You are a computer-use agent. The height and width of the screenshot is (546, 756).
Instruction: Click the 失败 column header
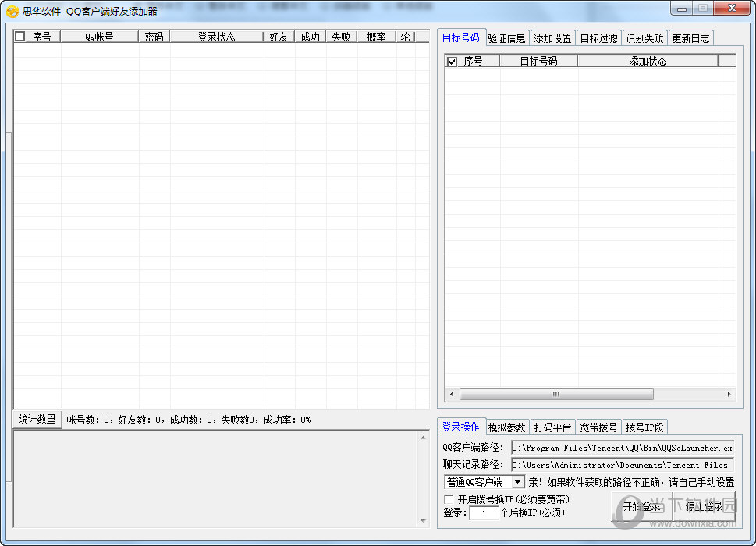(342, 37)
